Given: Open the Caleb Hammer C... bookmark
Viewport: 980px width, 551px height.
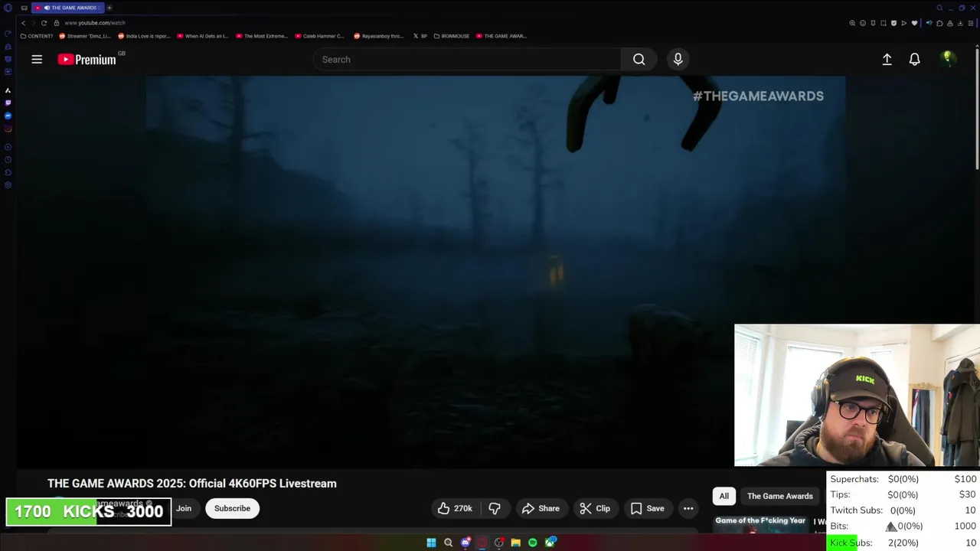Looking at the screenshot, I should [x=320, y=36].
